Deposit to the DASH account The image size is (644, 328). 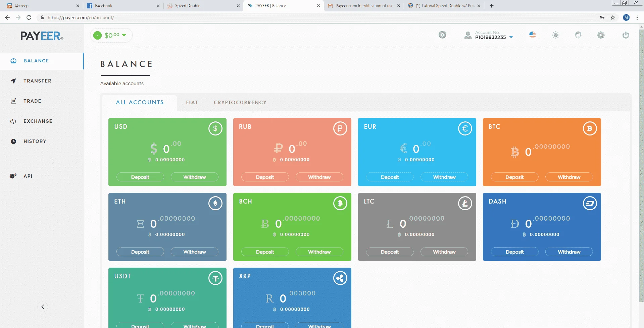[515, 252]
